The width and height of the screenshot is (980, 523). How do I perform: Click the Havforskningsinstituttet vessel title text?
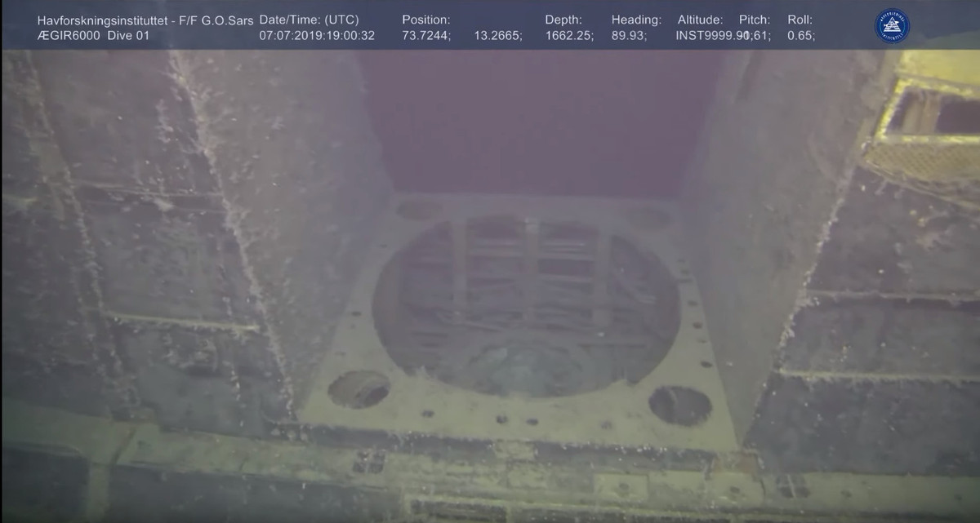point(145,19)
